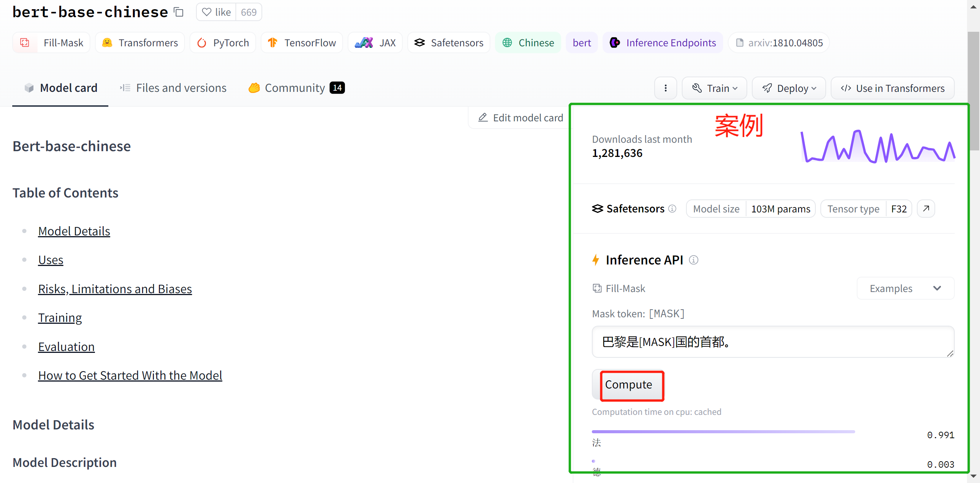
Task: Filter by the PyTorch tag
Action: click(223, 42)
